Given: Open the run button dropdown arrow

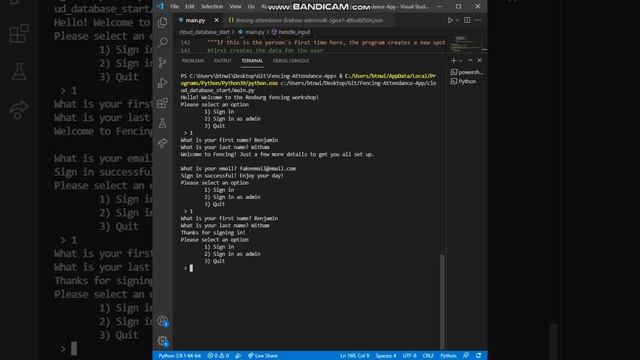Looking at the screenshot, I should tap(457, 20).
